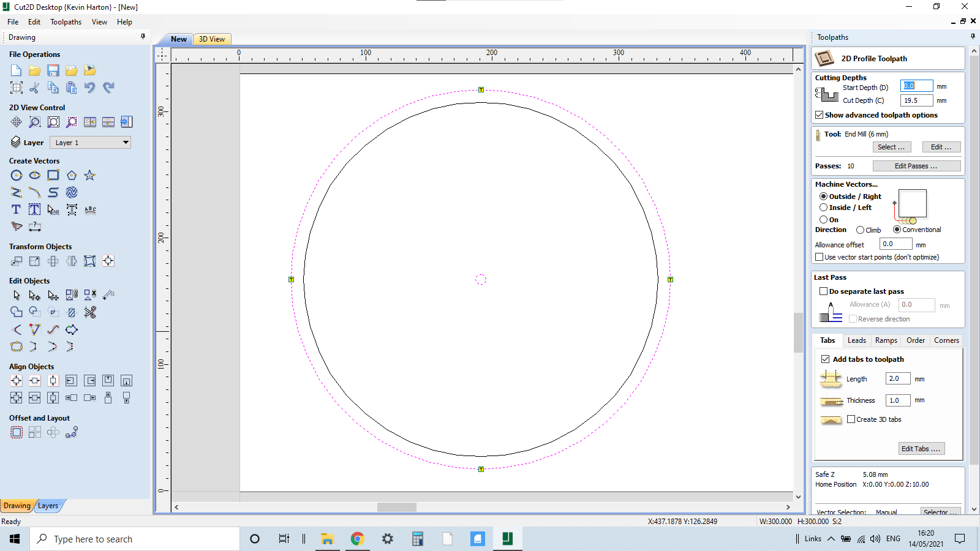Viewport: 980px width, 551px height.
Task: Check the Do separate last pass option
Action: coord(824,291)
